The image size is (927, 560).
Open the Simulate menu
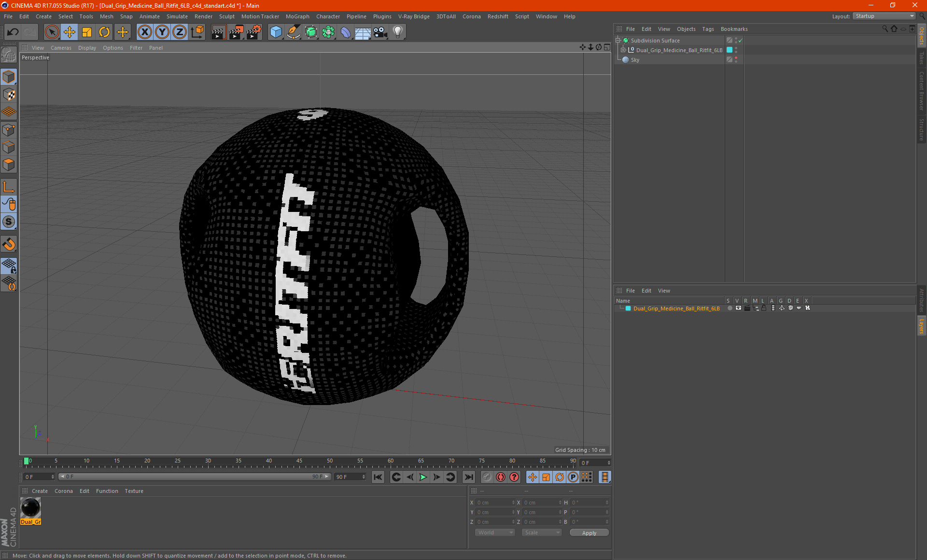[x=177, y=16]
